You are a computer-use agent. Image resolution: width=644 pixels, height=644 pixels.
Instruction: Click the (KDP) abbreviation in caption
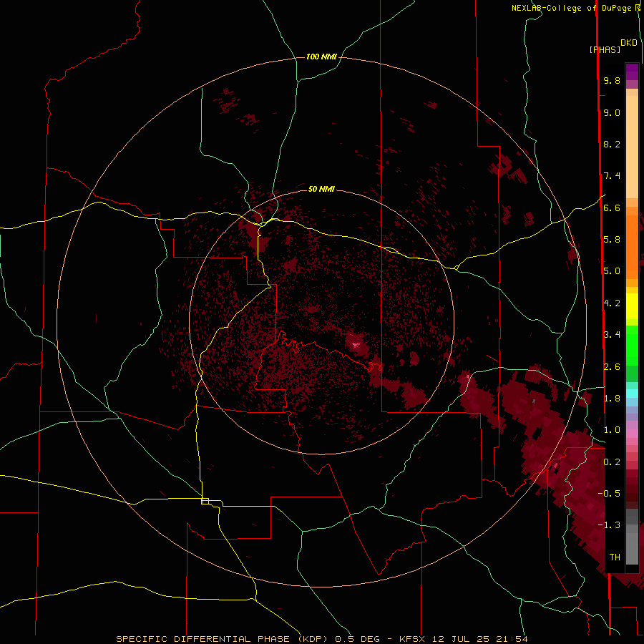click(x=313, y=639)
